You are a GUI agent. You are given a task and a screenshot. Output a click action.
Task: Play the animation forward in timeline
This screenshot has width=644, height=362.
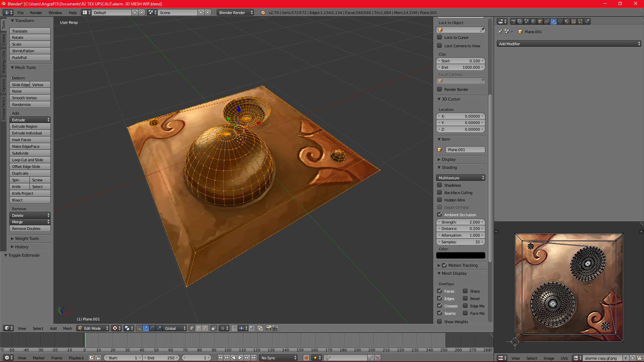(240, 358)
